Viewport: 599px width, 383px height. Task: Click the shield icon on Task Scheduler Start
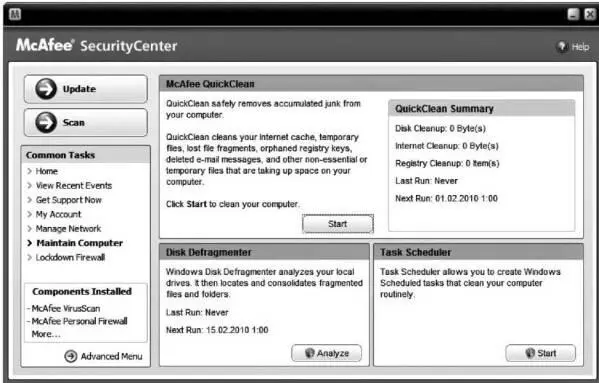pos(530,353)
